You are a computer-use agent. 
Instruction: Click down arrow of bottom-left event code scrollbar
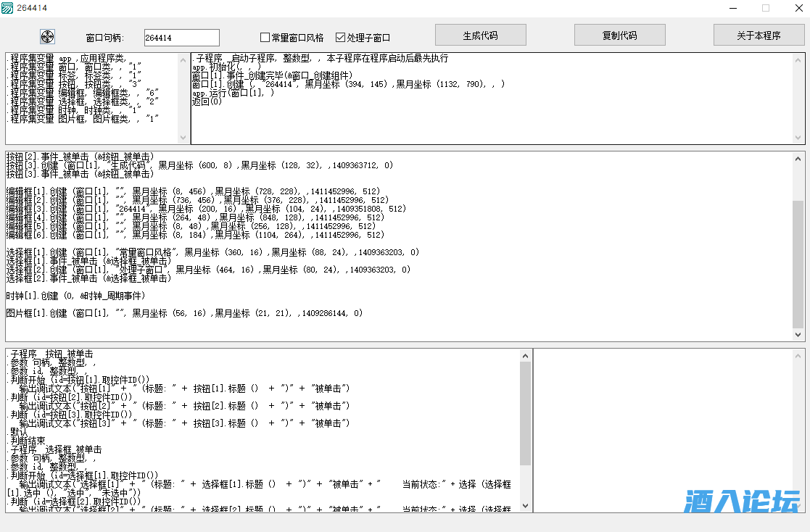point(526,506)
